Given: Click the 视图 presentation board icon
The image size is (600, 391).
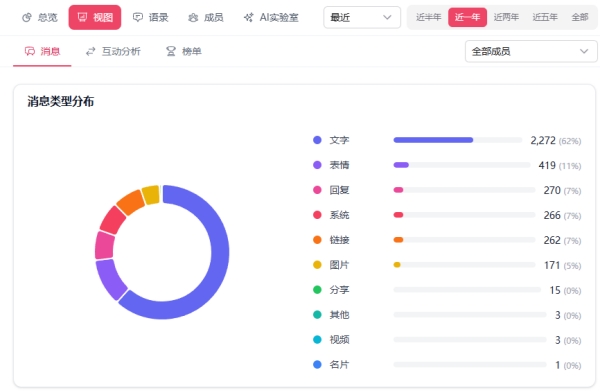Looking at the screenshot, I should pyautogui.click(x=82, y=17).
